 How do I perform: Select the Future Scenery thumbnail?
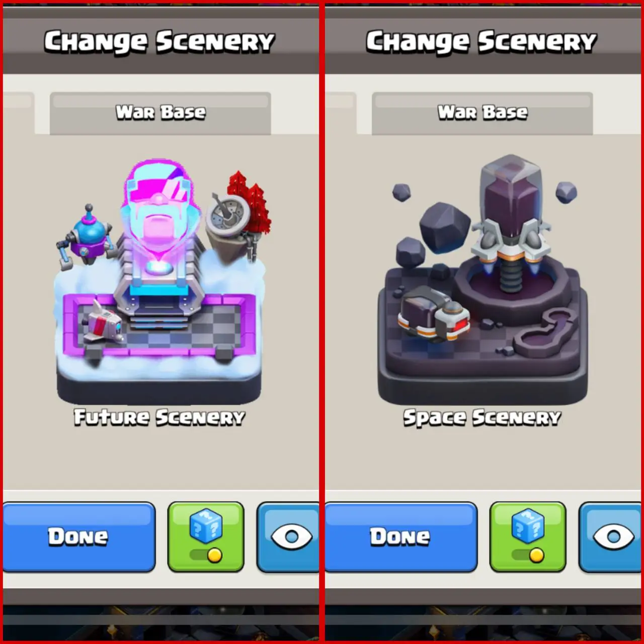tap(159, 282)
